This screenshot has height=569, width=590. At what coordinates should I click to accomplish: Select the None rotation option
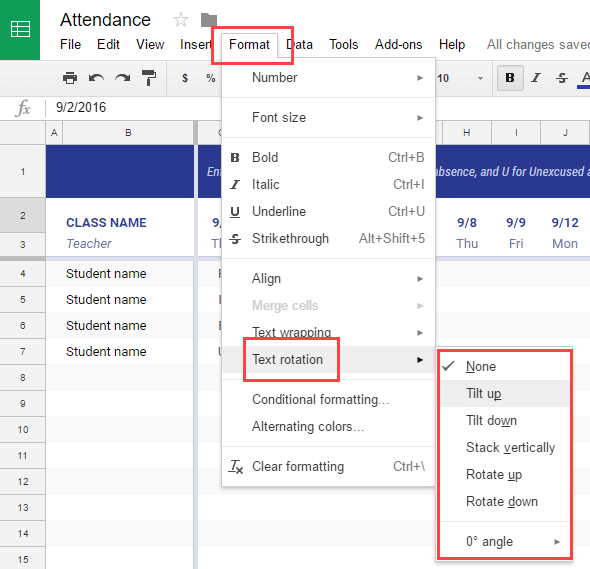coord(505,366)
